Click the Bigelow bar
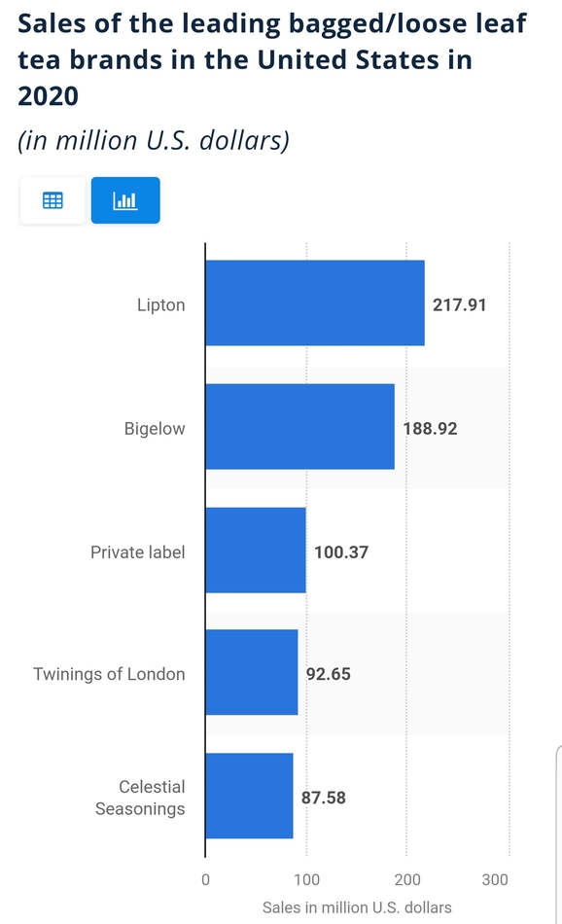Screen dimensions: 562x924 click(300, 427)
